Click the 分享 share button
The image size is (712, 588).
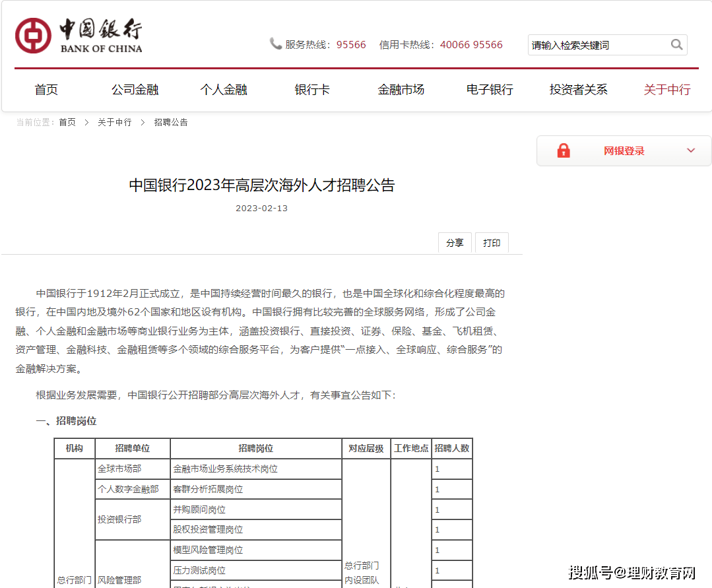(x=455, y=242)
